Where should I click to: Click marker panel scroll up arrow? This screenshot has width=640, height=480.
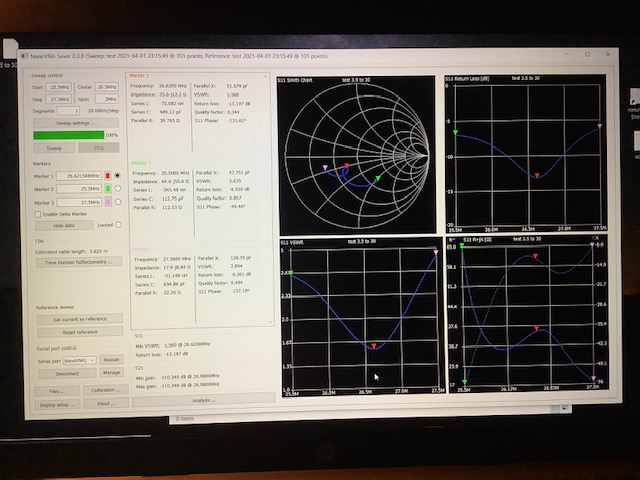click(266, 76)
